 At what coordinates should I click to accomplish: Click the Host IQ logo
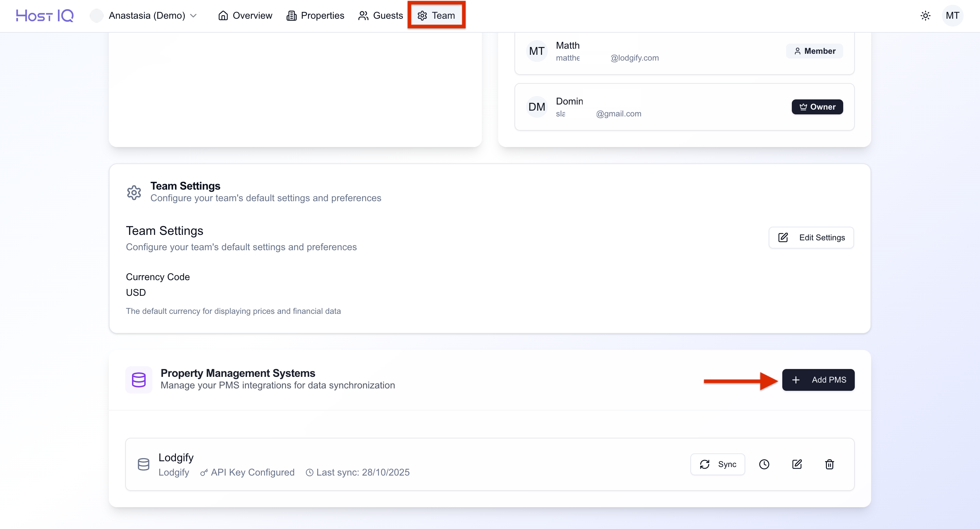coord(45,16)
